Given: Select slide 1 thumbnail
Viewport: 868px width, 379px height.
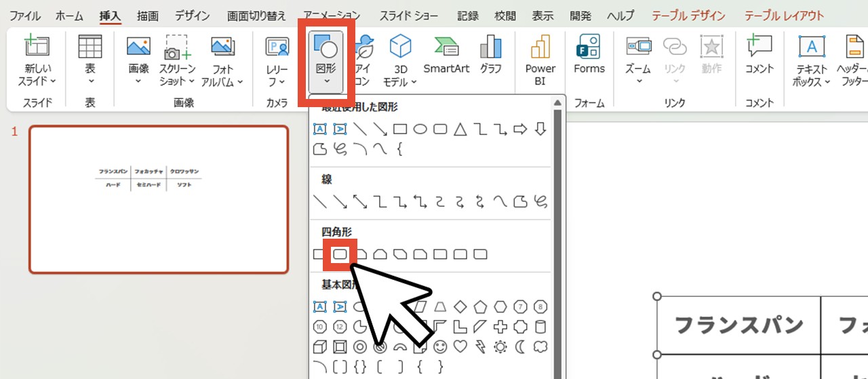Looking at the screenshot, I should point(159,199).
